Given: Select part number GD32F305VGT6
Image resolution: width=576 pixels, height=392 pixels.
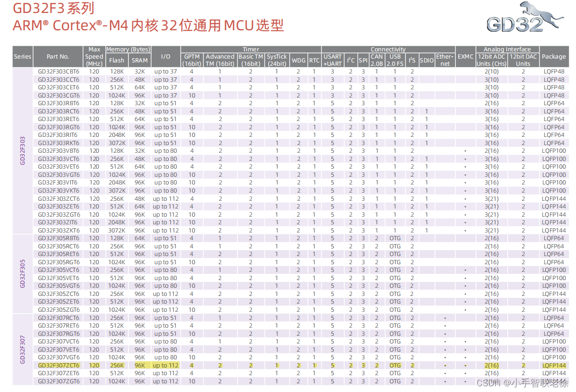Looking at the screenshot, I should point(59,285).
